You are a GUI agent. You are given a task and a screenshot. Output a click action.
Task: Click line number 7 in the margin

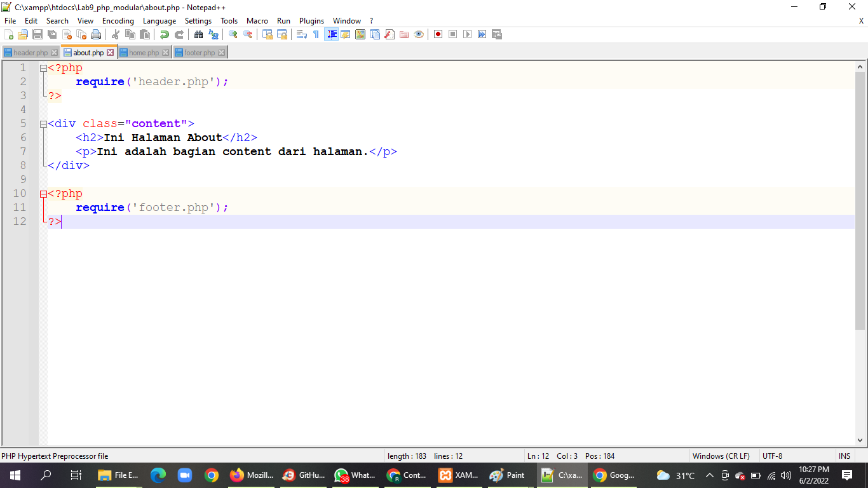coord(24,151)
